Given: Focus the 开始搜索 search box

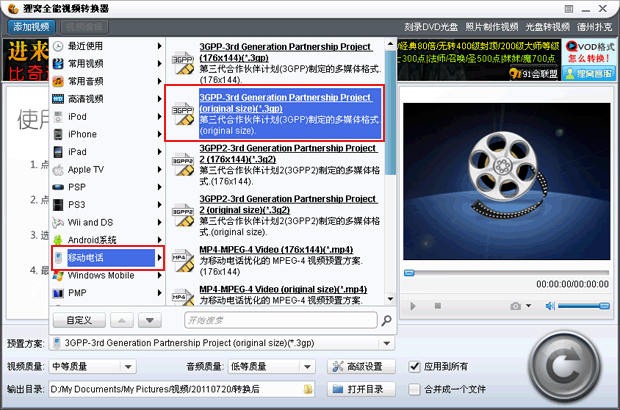Looking at the screenshot, I should click(281, 320).
